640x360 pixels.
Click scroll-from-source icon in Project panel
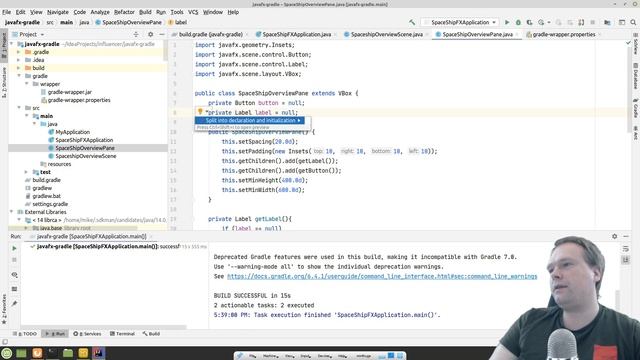coord(136,35)
